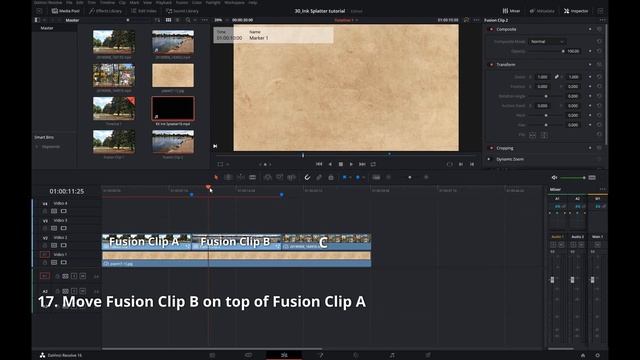
Task: Open the Media Pool panel
Action: (66, 11)
